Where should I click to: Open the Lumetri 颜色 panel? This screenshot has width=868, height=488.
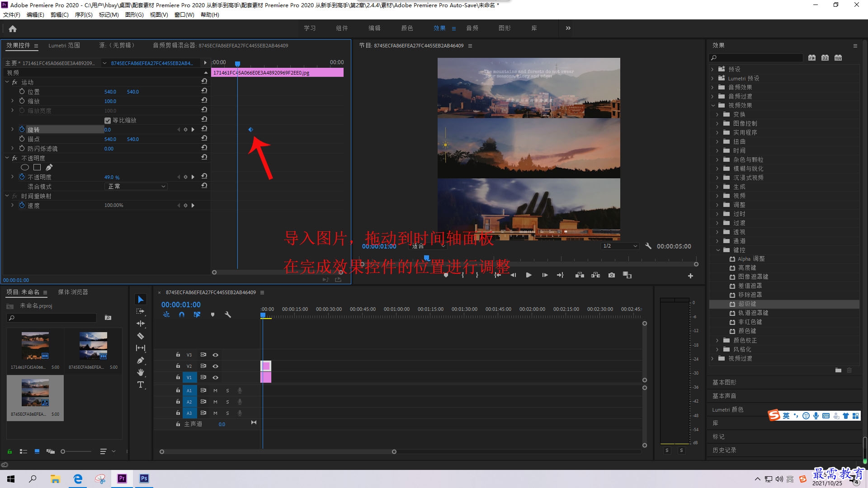click(727, 409)
